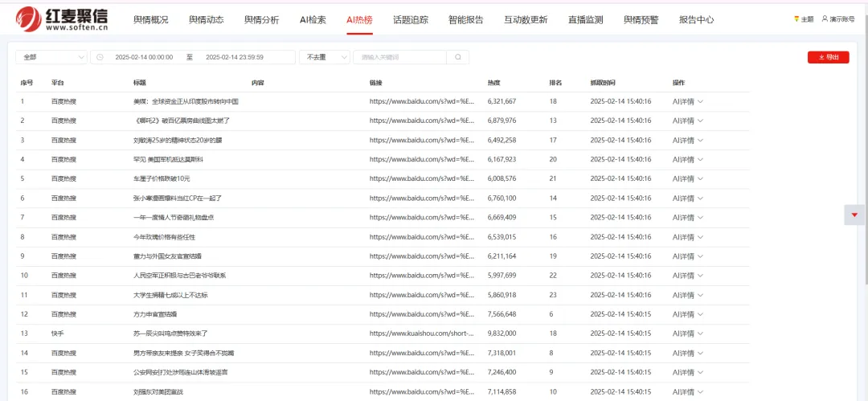Click the clock icon in date range

tap(100, 57)
